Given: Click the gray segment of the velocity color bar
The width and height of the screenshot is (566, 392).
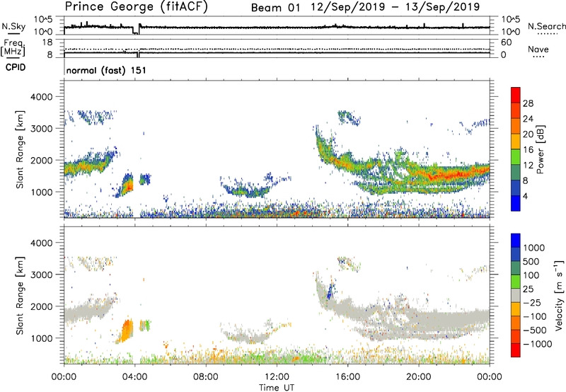Looking at the screenshot, I should point(516,296).
